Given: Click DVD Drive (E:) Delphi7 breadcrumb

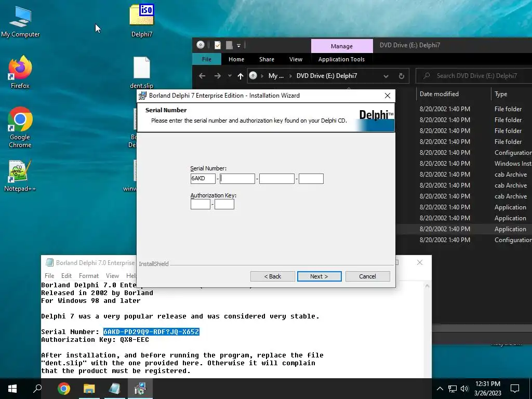Looking at the screenshot, I should click(x=326, y=76).
